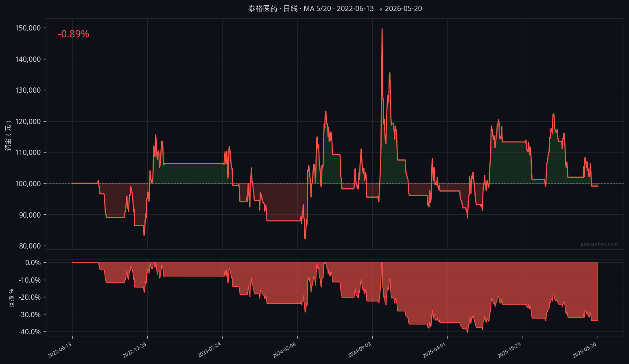
Task: Click the -20.0% drawdown tick label
Action: click(x=30, y=297)
